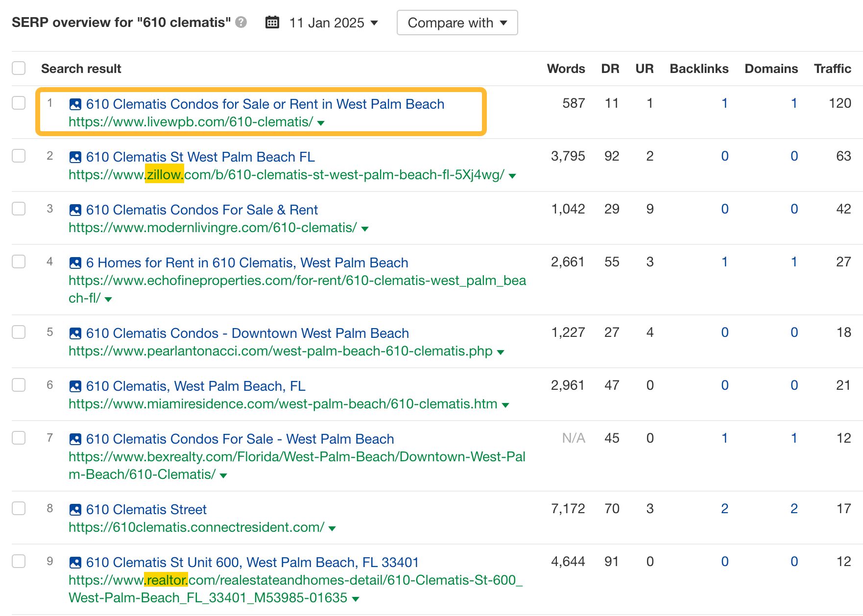863x616 pixels.
Task: Click the Domains value for 610 Clematis Street
Action: point(794,509)
